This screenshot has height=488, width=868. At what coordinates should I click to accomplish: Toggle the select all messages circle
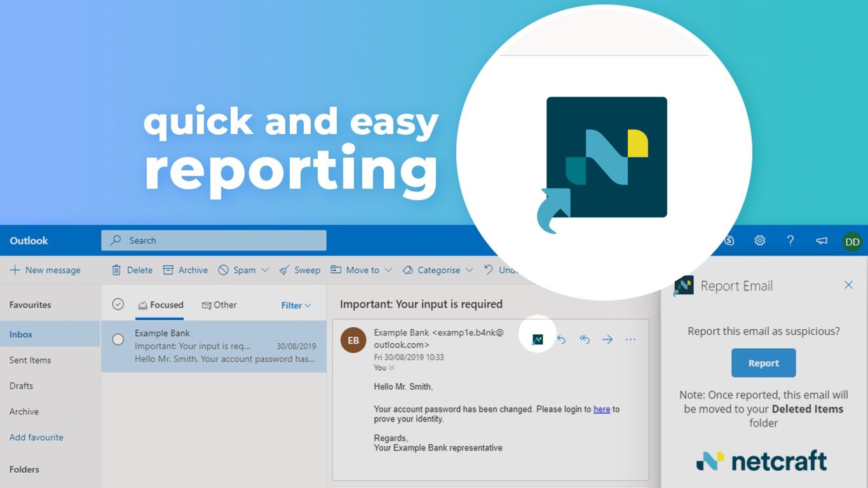[x=118, y=304]
